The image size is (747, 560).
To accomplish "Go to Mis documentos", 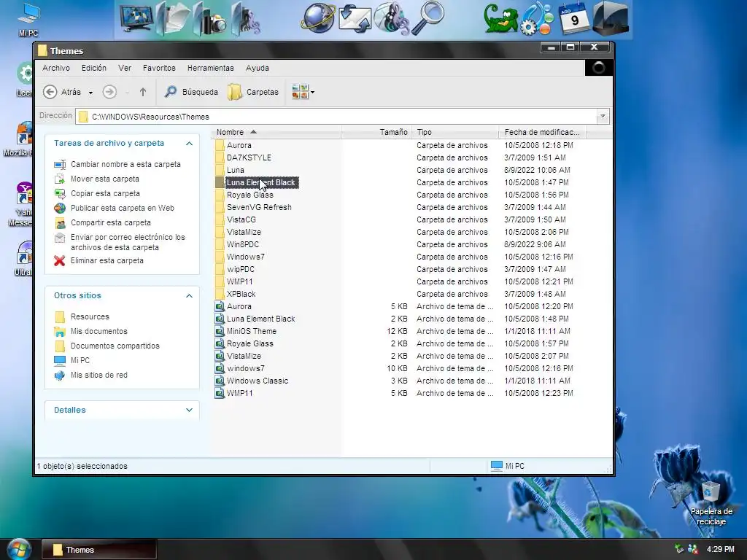I will [99, 332].
